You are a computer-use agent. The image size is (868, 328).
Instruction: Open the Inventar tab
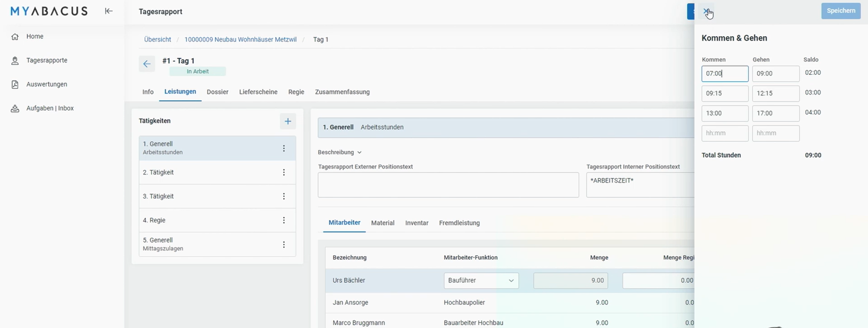pyautogui.click(x=417, y=223)
